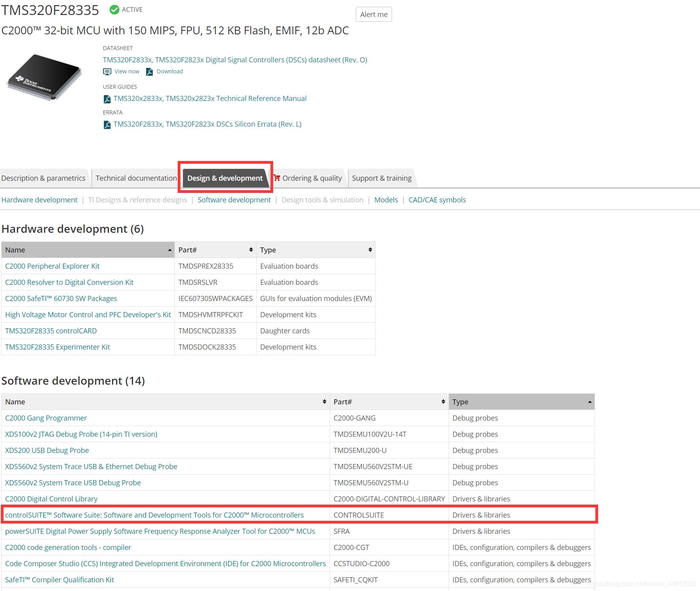This screenshot has width=700, height=591.
Task: Open High Voltage Motor Control PFC Developer's Kit
Action: click(x=88, y=315)
